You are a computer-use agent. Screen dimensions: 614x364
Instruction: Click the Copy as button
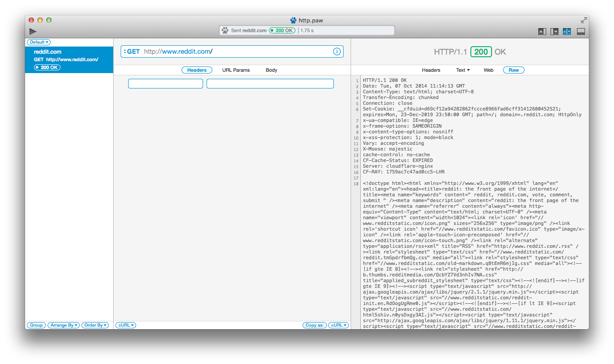pos(314,325)
